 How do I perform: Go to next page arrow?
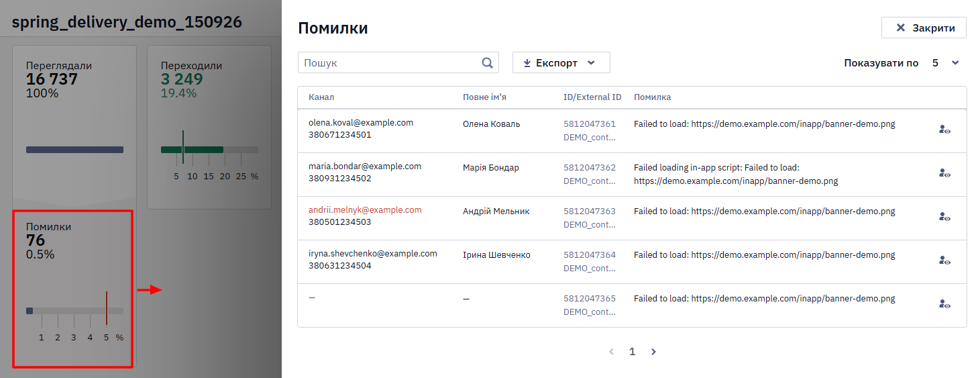coord(653,352)
